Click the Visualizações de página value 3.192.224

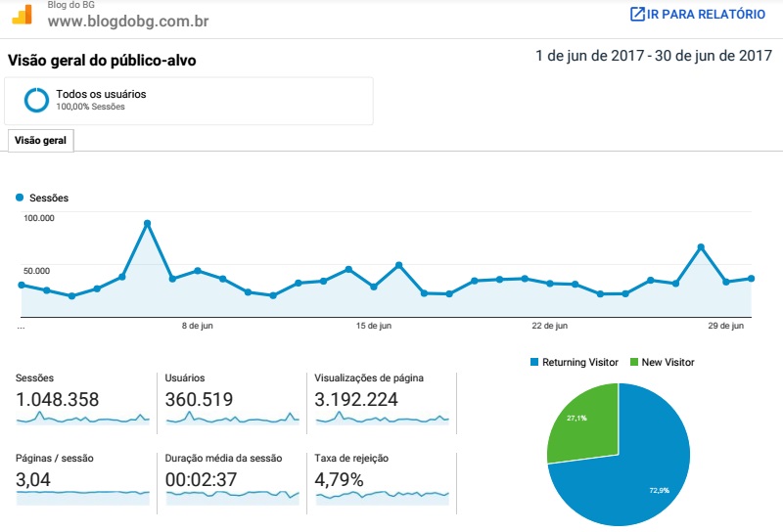point(356,399)
